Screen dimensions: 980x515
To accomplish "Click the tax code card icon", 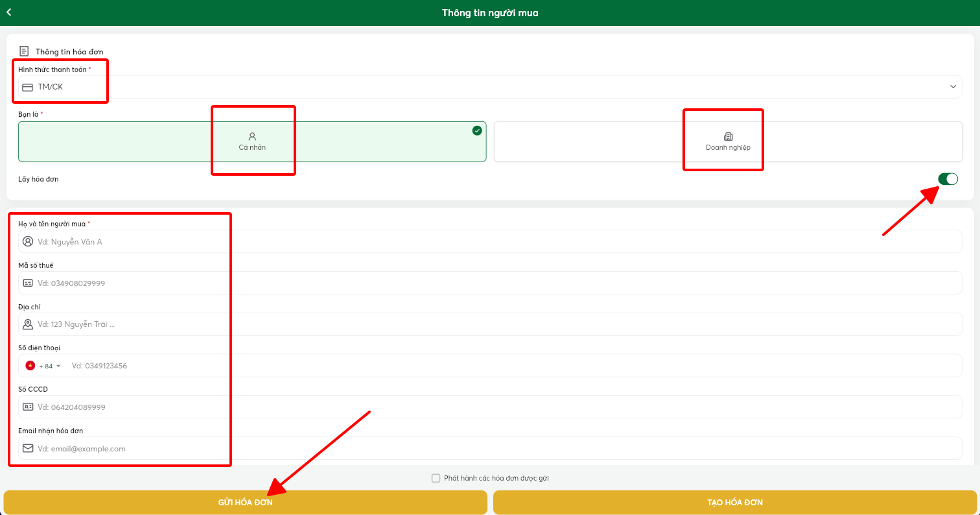I will pyautogui.click(x=28, y=283).
